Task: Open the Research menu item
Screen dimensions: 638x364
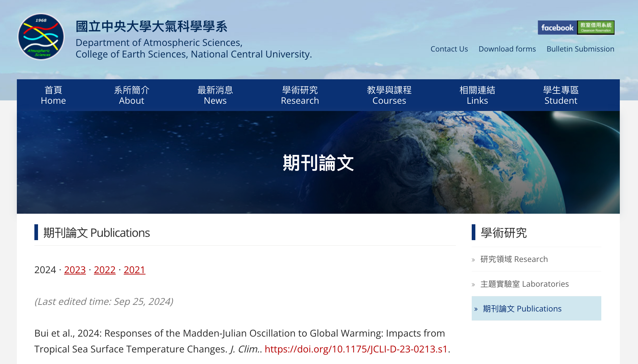Action: coord(300,95)
